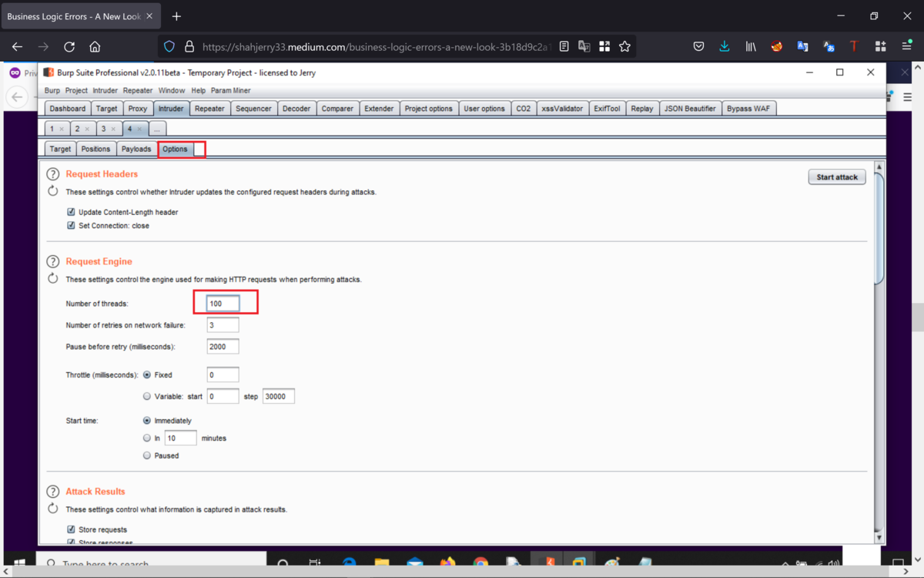924x578 pixels.
Task: Open the Bypass WAF tab
Action: 748,109
